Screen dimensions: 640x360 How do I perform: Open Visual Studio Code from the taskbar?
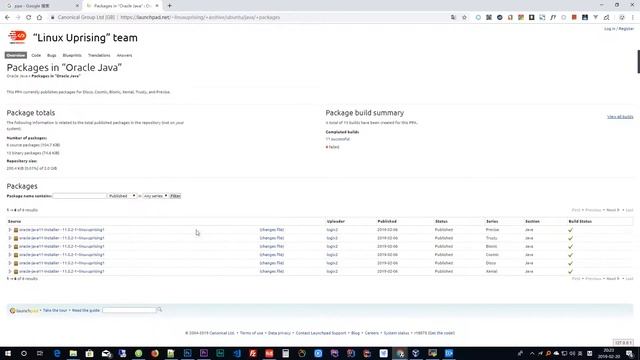(236, 353)
